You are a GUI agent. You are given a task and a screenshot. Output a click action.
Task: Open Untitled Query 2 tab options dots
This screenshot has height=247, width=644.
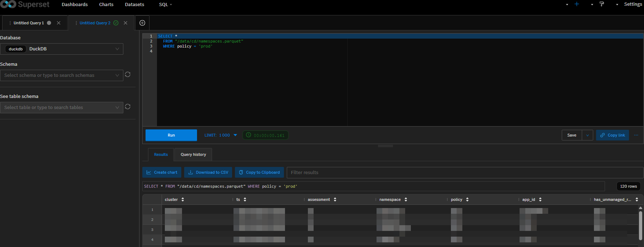[x=76, y=23]
